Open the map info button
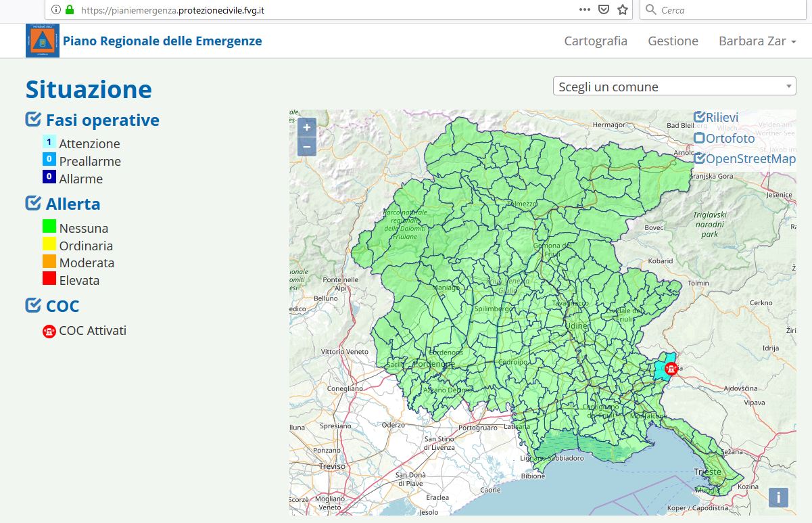This screenshot has height=523, width=812. point(778,497)
